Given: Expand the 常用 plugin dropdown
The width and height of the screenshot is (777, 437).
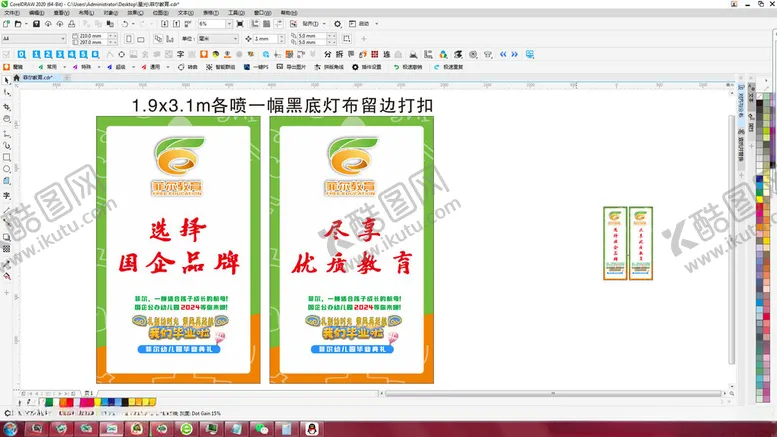Looking at the screenshot, I should pyautogui.click(x=64, y=67).
